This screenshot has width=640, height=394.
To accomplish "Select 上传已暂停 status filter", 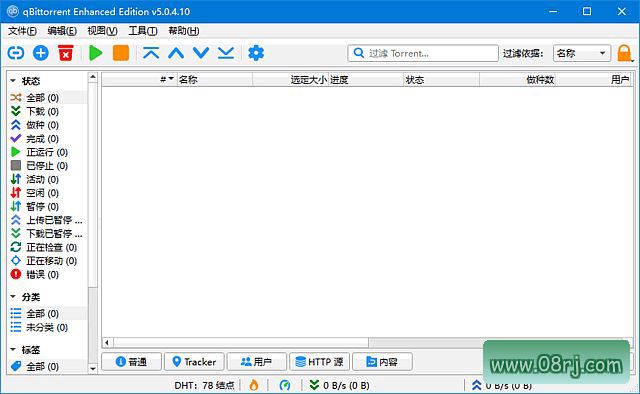I will 47,220.
